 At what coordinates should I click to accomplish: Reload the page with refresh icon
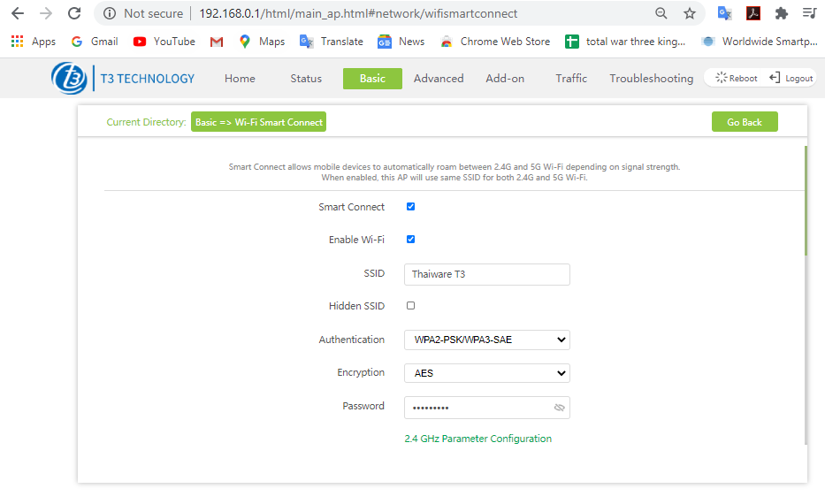[x=74, y=13]
